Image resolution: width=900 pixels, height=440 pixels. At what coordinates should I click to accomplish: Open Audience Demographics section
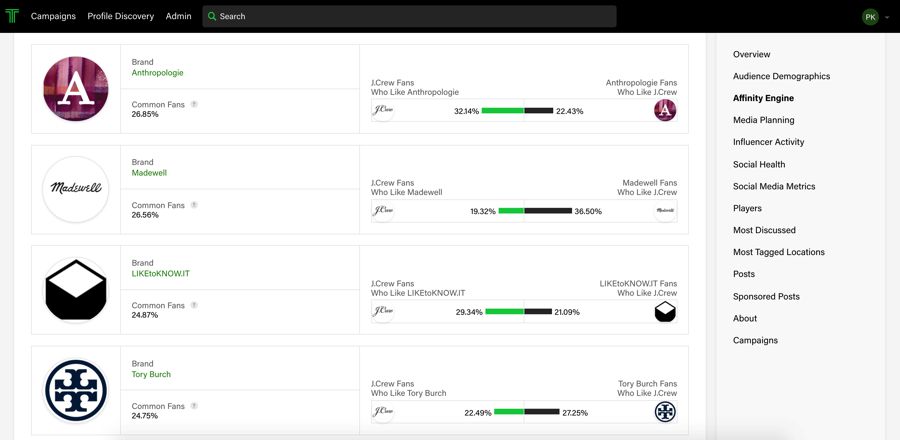click(x=781, y=76)
